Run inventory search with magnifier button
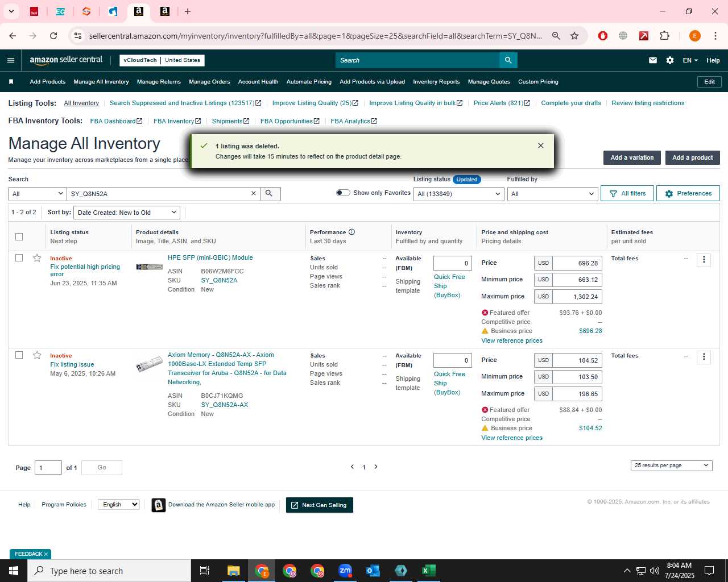The height and width of the screenshot is (582, 728). click(270, 194)
